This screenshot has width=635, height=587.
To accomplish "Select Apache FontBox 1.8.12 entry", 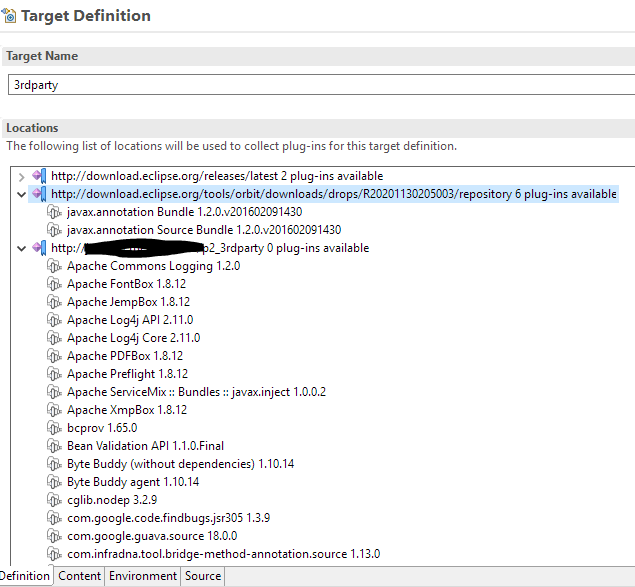I will pyautogui.click(x=126, y=284).
